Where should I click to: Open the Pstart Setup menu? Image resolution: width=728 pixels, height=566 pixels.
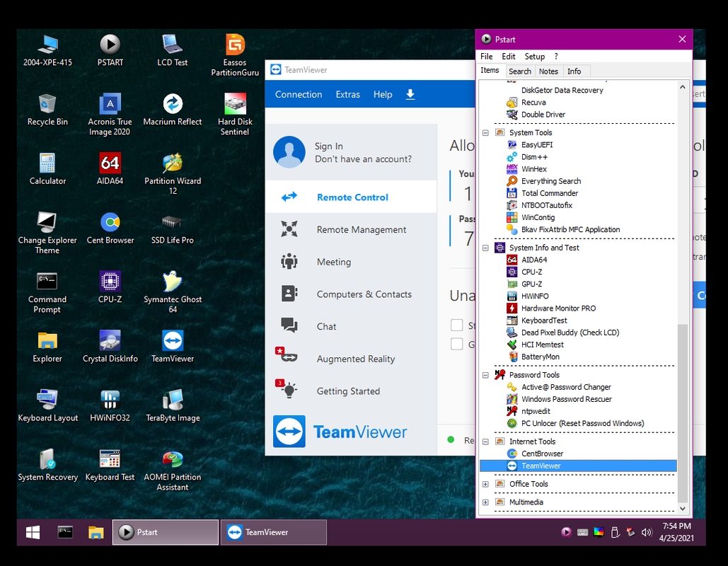(534, 56)
